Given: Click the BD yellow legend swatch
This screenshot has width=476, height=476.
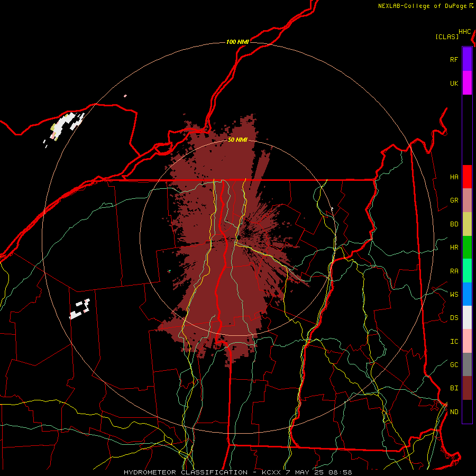Looking at the screenshot, I should tap(467, 224).
